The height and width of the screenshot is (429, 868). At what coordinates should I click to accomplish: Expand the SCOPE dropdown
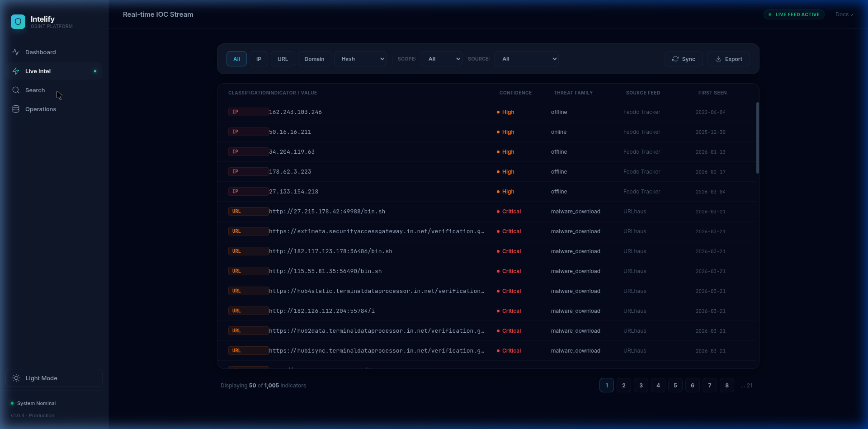(441, 59)
